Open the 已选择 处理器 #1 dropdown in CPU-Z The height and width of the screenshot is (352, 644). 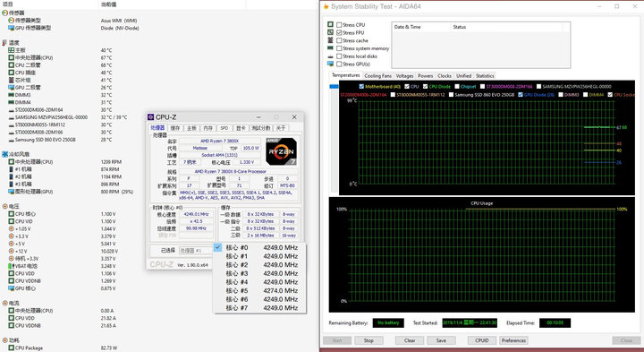click(x=196, y=251)
